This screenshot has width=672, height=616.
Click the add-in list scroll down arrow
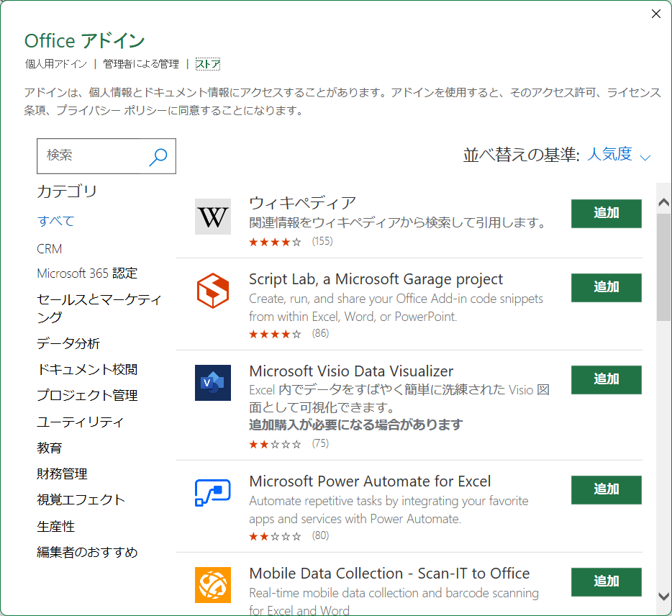(663, 597)
